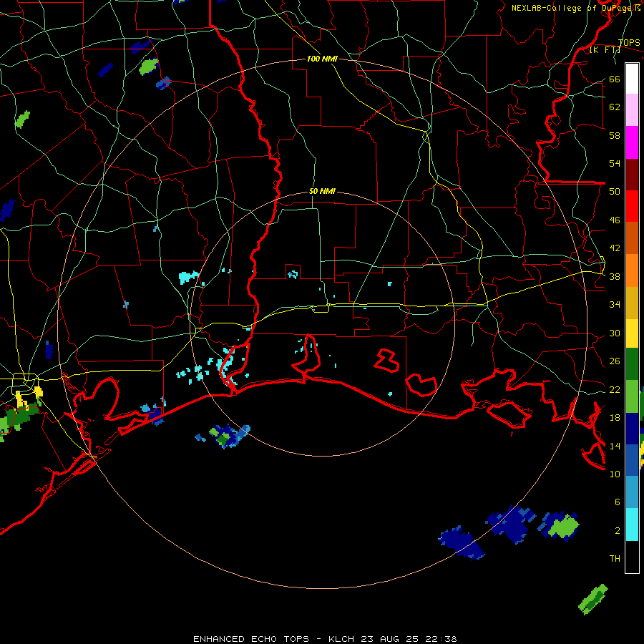
Task: Click the black TH legend swatch
Action: [632, 557]
